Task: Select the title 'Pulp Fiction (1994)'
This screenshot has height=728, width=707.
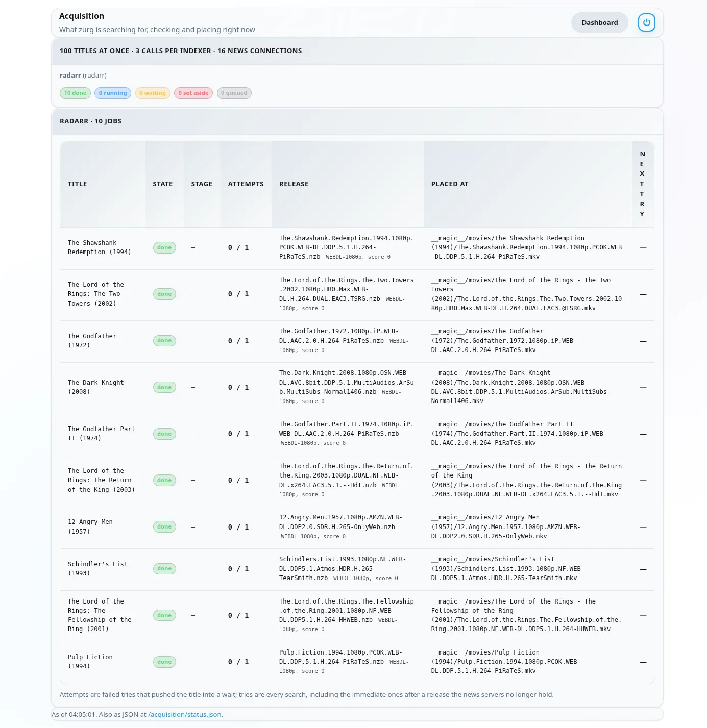Action: 90,662
